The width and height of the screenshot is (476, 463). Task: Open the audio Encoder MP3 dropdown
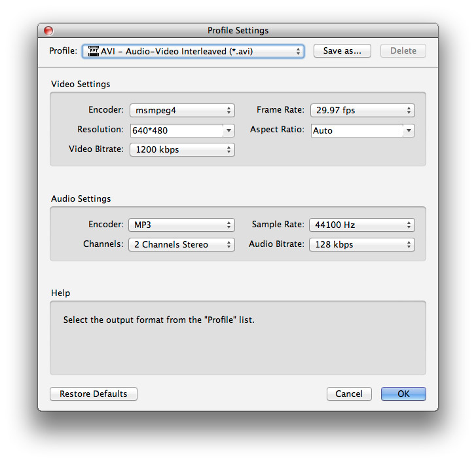click(x=181, y=225)
